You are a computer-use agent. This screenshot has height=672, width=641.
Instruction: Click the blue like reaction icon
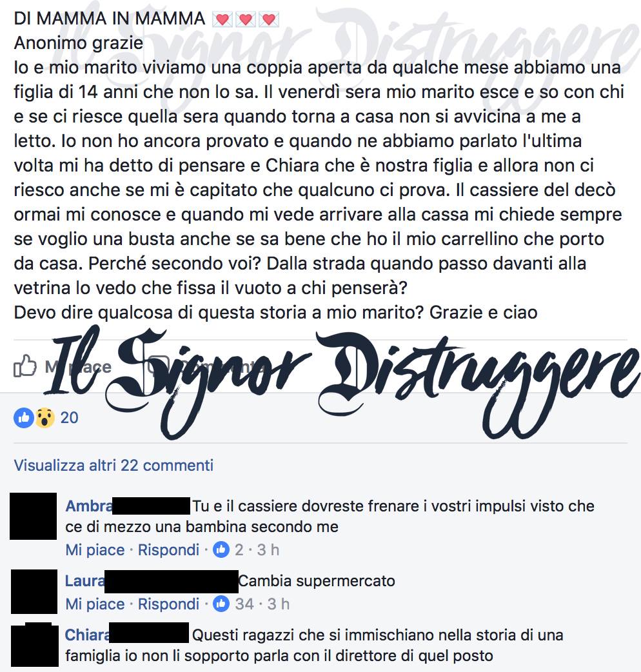24,418
